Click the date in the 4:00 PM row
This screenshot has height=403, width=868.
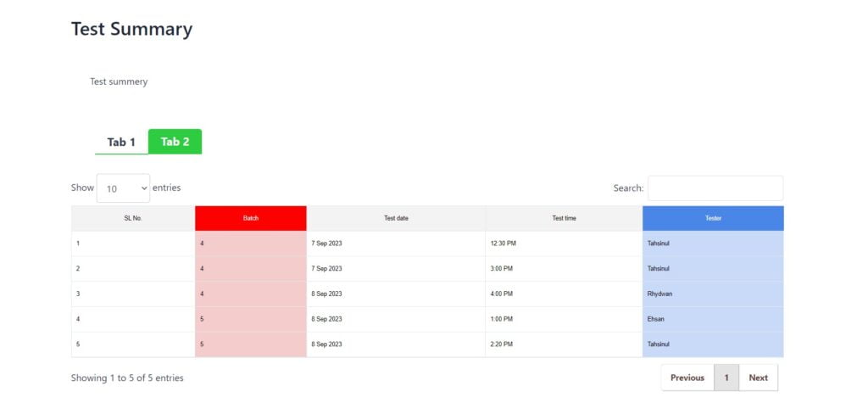click(x=396, y=294)
